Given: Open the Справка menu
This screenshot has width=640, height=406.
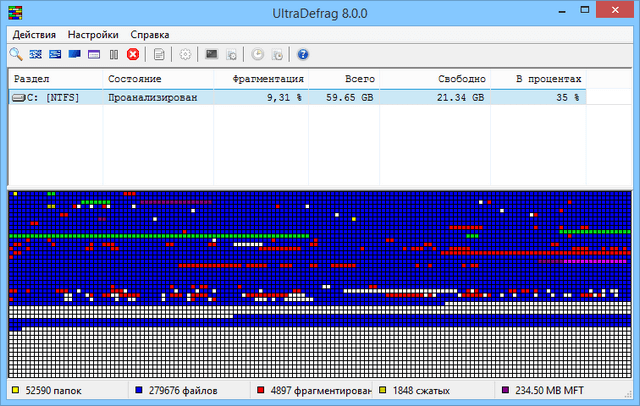Looking at the screenshot, I should tap(150, 35).
